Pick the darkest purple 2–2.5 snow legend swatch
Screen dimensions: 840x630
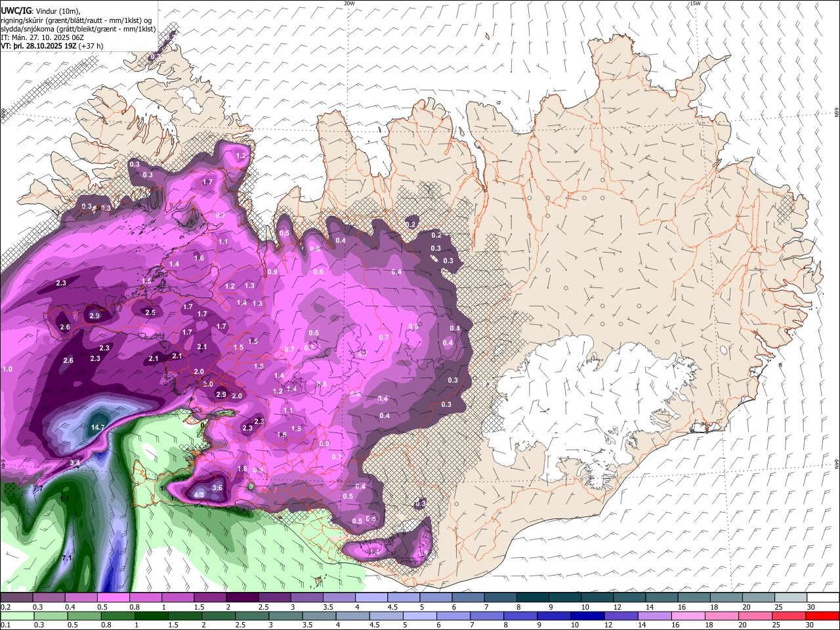[241, 598]
